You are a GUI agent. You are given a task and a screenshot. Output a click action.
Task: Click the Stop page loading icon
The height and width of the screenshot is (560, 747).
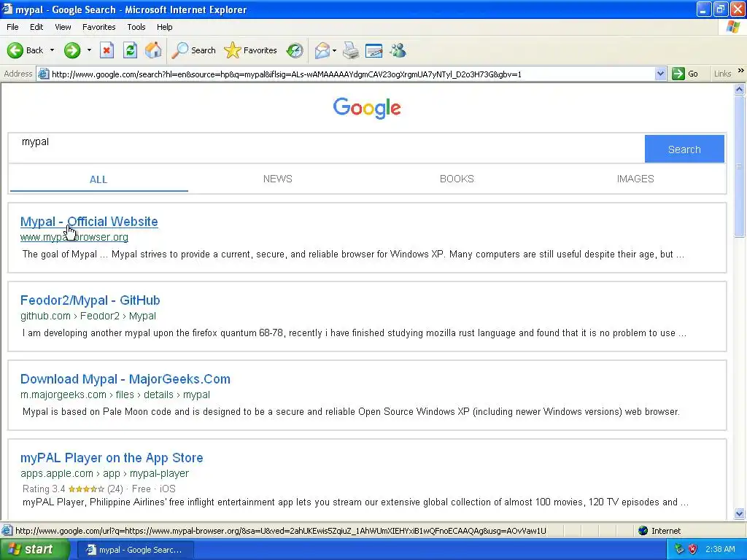pos(107,50)
